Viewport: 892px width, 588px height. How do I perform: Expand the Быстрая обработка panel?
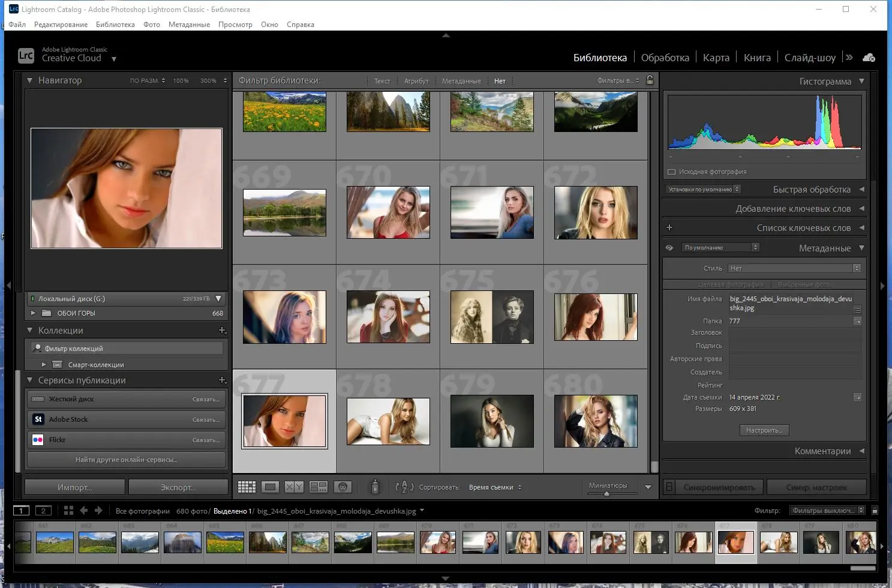pyautogui.click(x=811, y=190)
